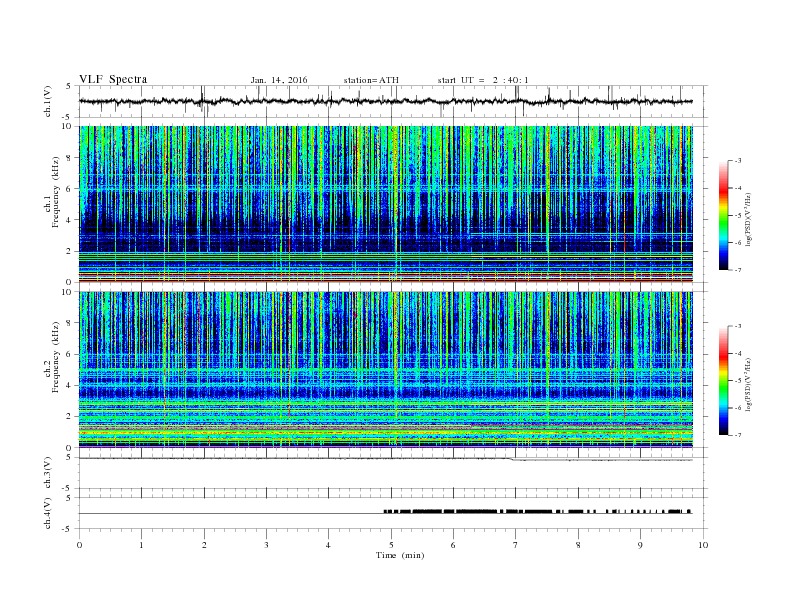Click the "5" tick on the time axis
This screenshot has height=612, width=792.
(391, 545)
